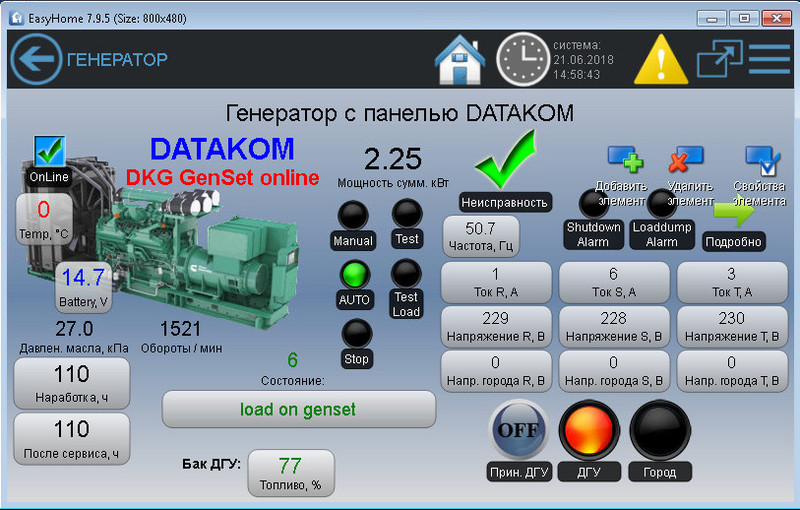This screenshot has height=510, width=800.
Task: Open the yellow warning alerts icon
Action: [656, 59]
